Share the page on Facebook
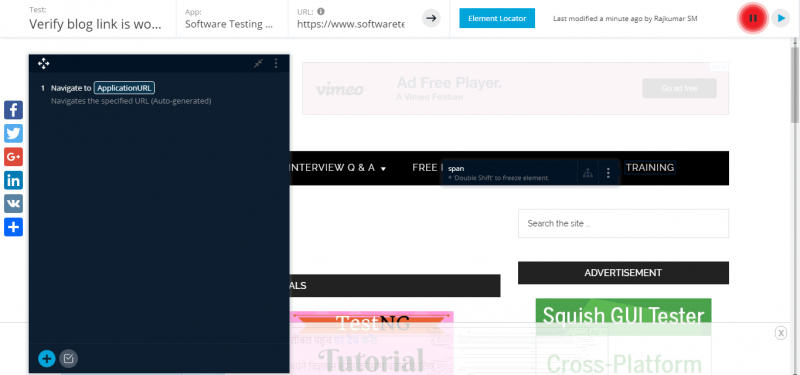 coord(13,110)
